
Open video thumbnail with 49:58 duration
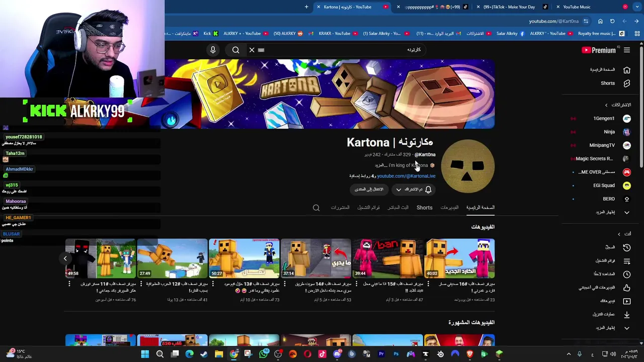pos(100,258)
